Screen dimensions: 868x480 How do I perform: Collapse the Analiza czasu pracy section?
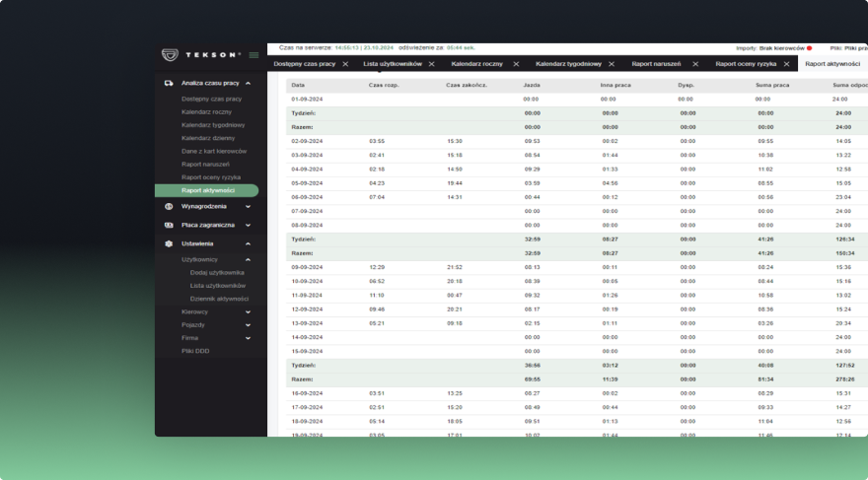tap(248, 84)
